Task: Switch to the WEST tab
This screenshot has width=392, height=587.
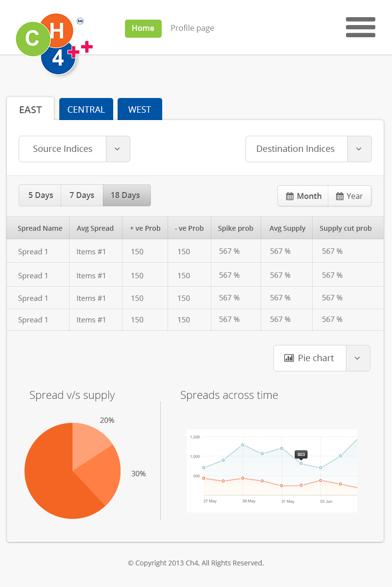Action: click(140, 109)
